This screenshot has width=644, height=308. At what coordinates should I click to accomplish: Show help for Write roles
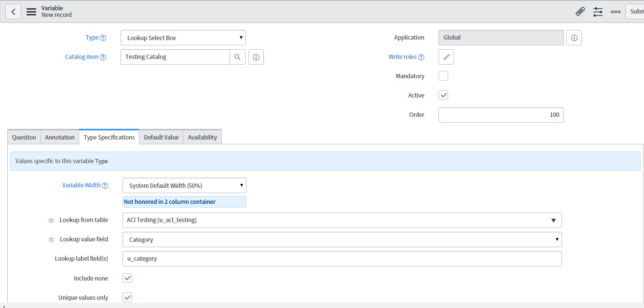tap(421, 57)
